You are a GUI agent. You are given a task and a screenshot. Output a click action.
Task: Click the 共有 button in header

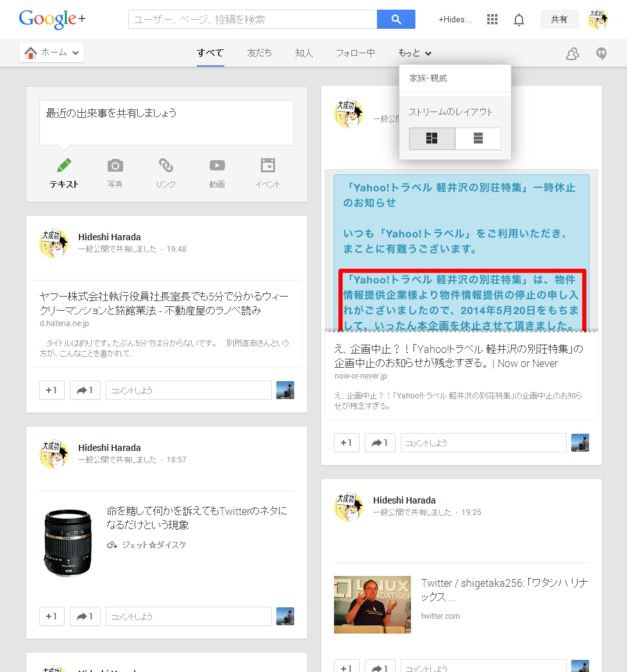(559, 19)
